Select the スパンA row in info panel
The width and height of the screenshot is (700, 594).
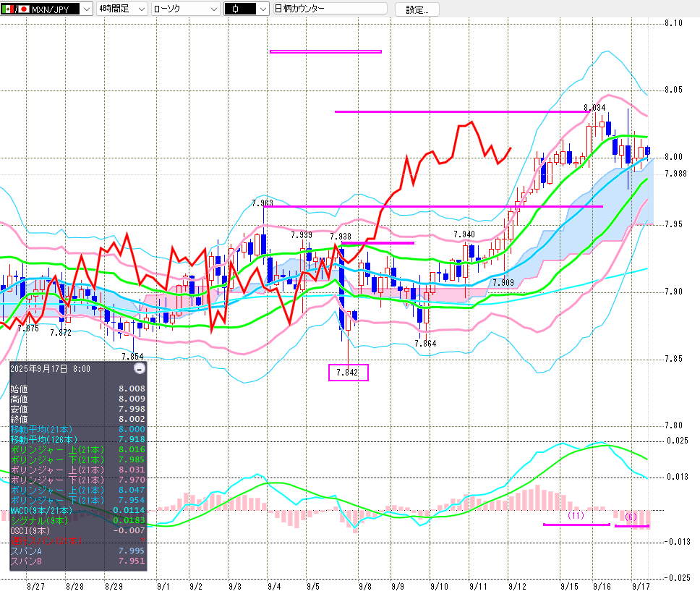(x=77, y=551)
